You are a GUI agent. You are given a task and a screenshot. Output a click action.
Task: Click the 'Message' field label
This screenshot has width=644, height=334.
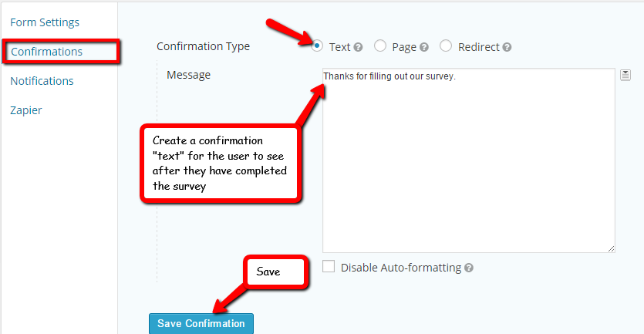(189, 75)
